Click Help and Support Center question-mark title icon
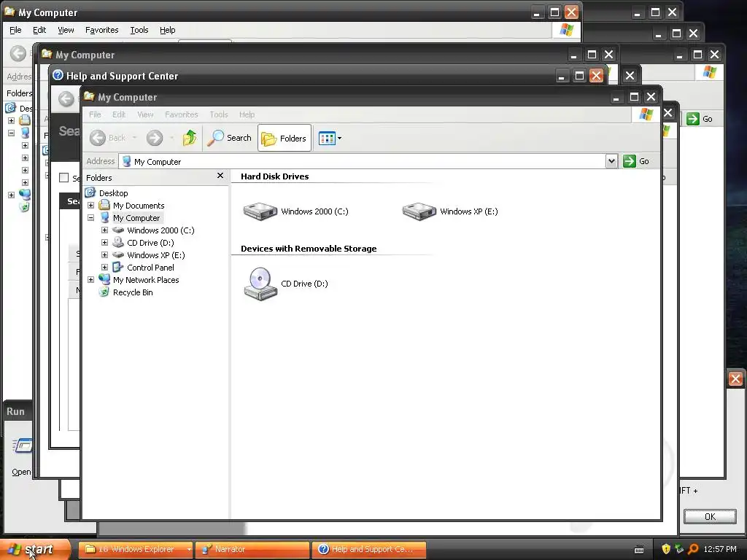Screen dimensions: 747x560 click(58, 75)
